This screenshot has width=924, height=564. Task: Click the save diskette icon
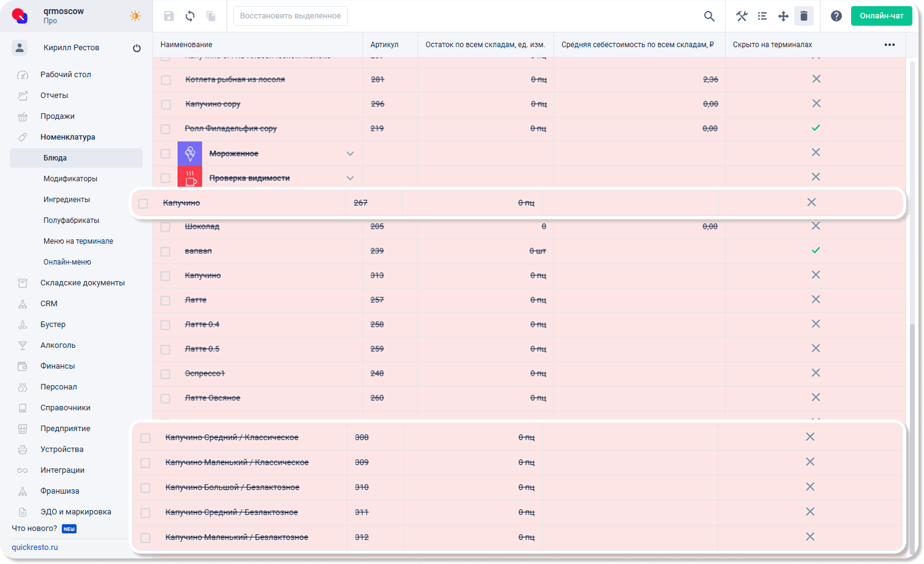pos(169,16)
